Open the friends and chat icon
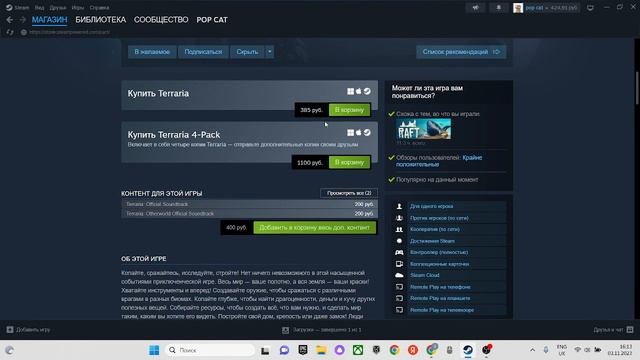The height and width of the screenshot is (360, 640). (x=630, y=329)
